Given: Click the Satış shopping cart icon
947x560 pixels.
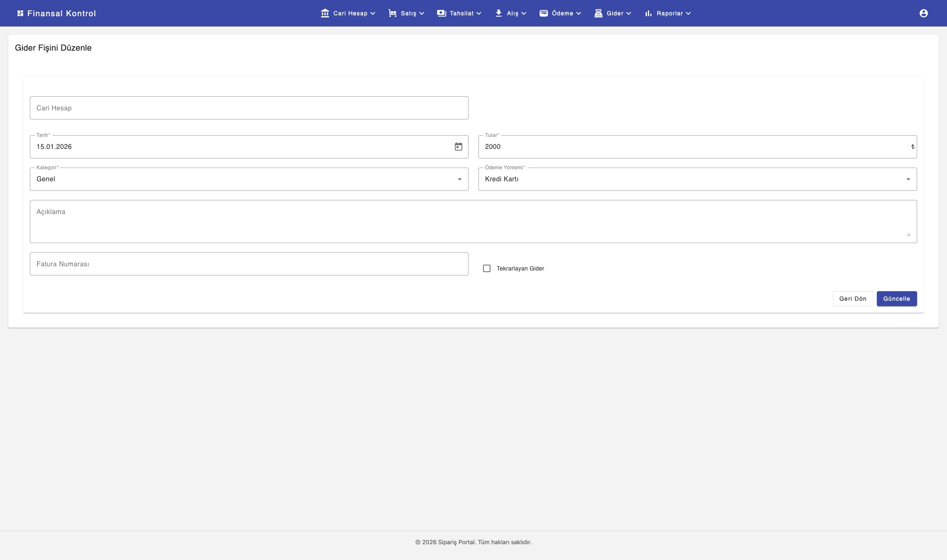Looking at the screenshot, I should (x=392, y=13).
